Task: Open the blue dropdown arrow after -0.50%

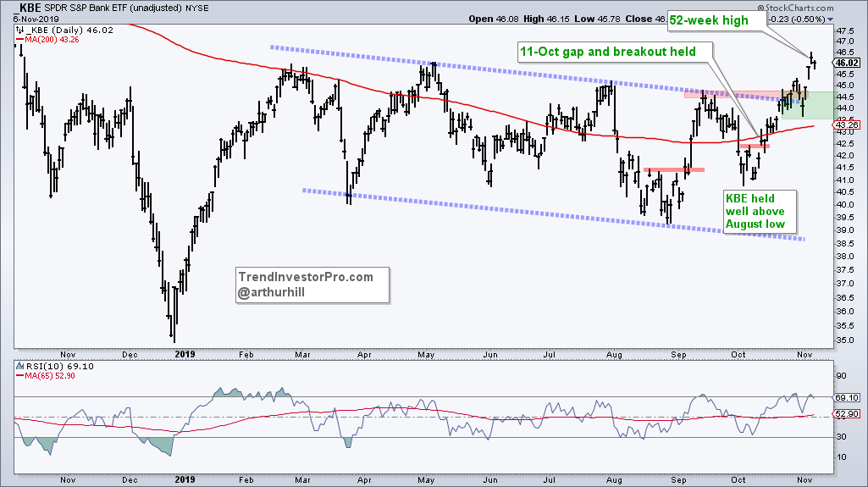Action: pos(830,19)
